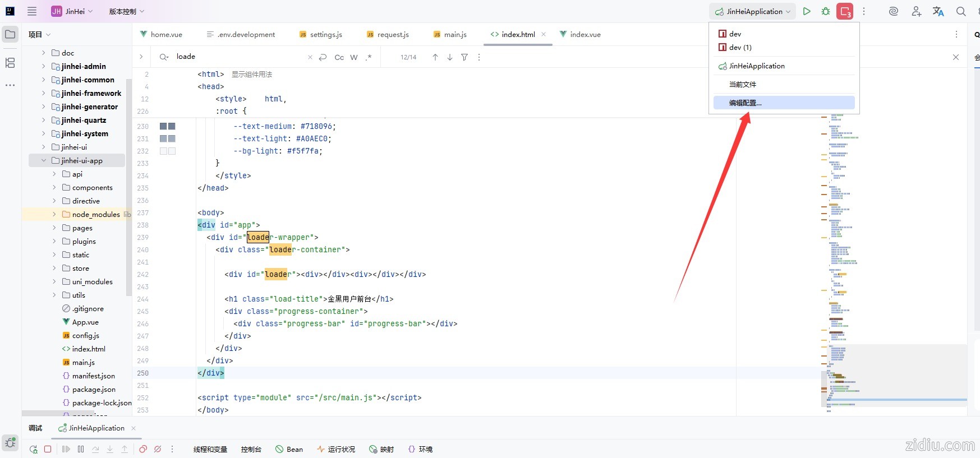Image resolution: width=980 pixels, height=458 pixels.
Task: Pause program in the debug toolbar
Action: pyautogui.click(x=81, y=449)
